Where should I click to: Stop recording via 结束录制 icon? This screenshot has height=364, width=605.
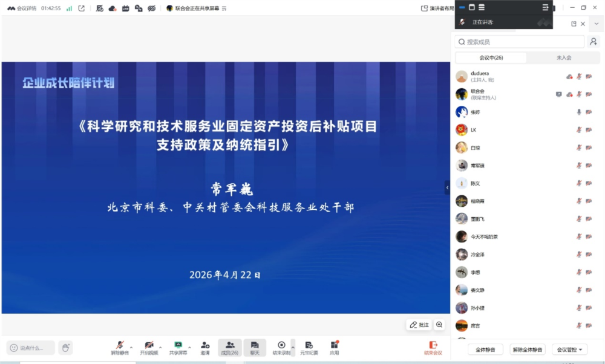pos(281,345)
